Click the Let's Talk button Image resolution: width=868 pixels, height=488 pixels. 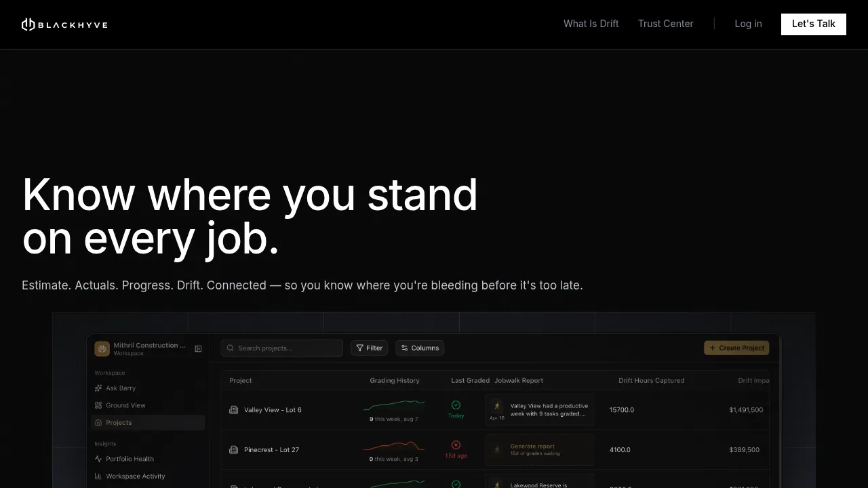click(x=813, y=24)
